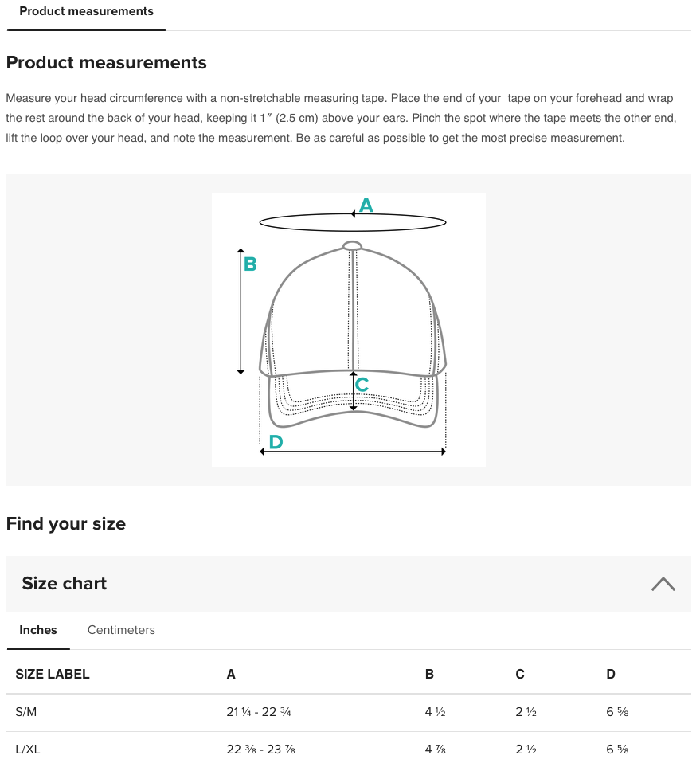
Task: Click column header D in the size table
Action: point(611,674)
